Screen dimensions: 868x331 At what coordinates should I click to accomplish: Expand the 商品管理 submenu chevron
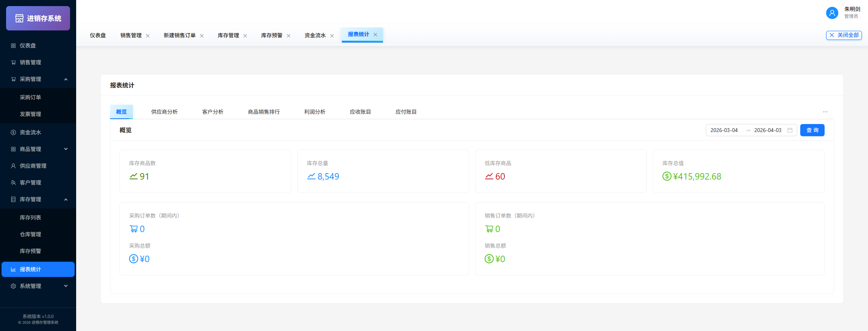click(x=66, y=149)
